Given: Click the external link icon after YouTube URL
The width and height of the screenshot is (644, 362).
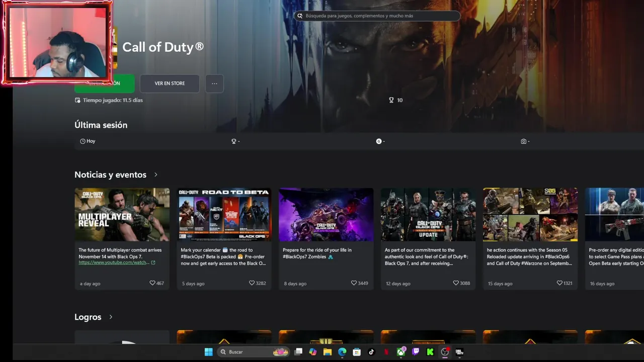Looking at the screenshot, I should 153,262.
